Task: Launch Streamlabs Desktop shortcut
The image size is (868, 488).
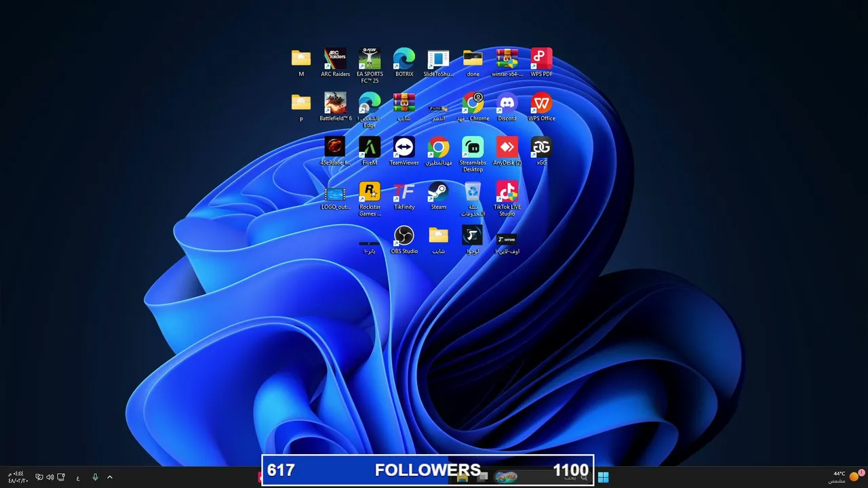Action: click(x=473, y=155)
